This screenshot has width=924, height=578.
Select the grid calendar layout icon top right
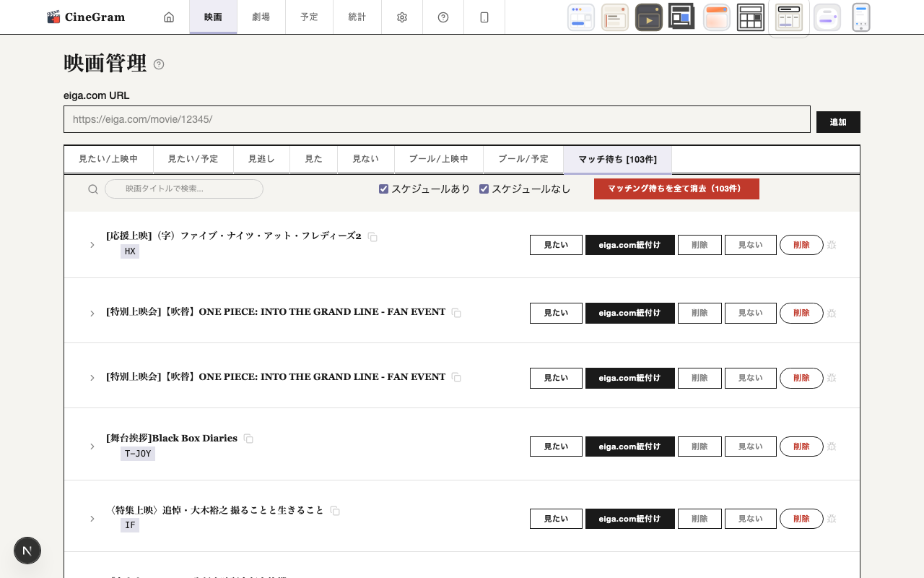click(x=751, y=17)
